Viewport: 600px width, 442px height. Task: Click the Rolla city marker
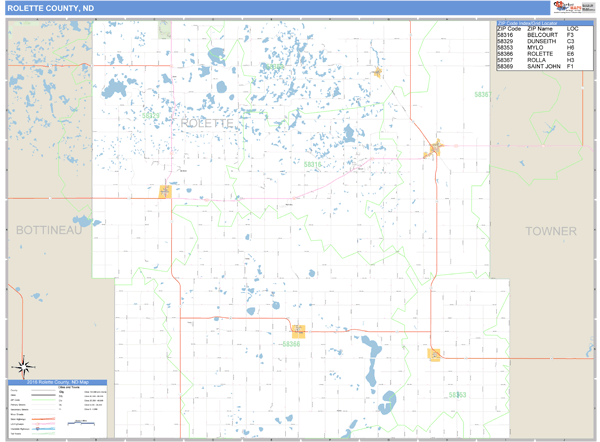[x=435, y=149]
